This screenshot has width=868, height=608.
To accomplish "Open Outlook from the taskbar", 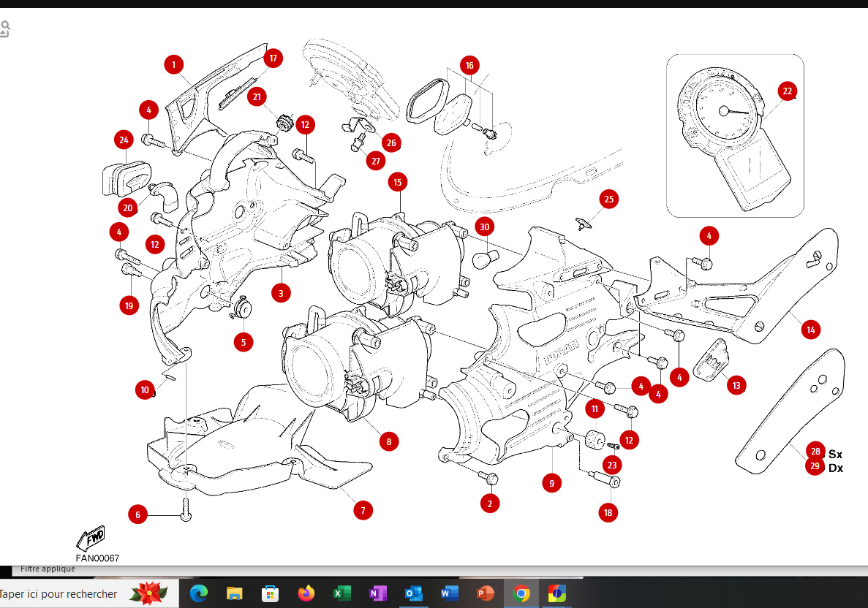I will click(413, 593).
